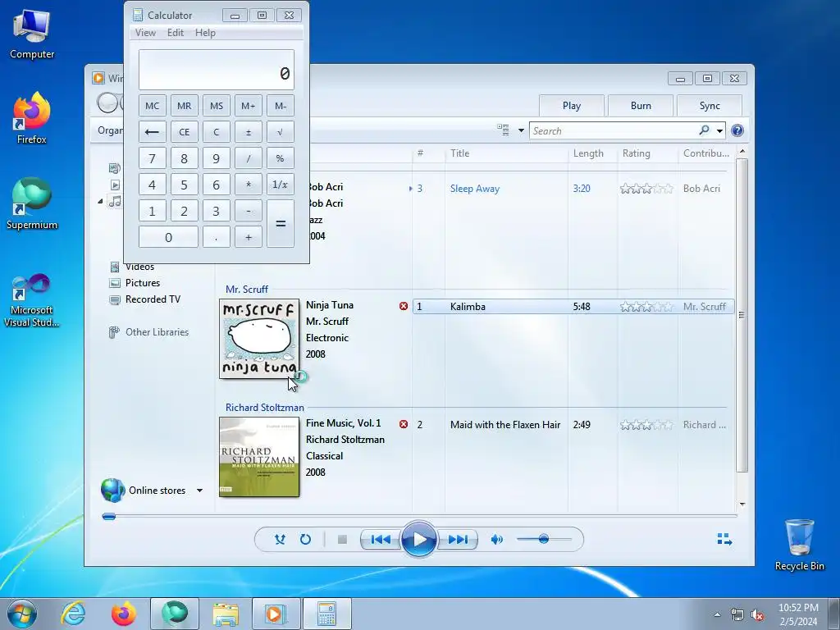Click the Ninja Tuna album cover
The height and width of the screenshot is (630, 840).
259,339
